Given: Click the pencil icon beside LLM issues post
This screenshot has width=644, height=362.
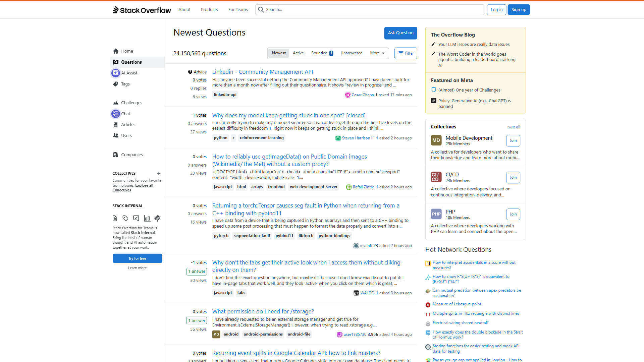Looking at the screenshot, I should [x=433, y=44].
